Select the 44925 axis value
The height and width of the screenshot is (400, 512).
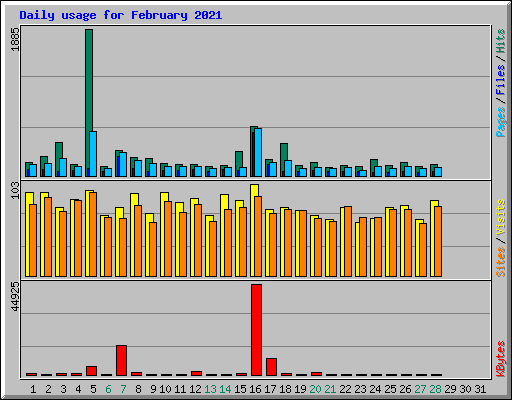pyautogui.click(x=15, y=297)
